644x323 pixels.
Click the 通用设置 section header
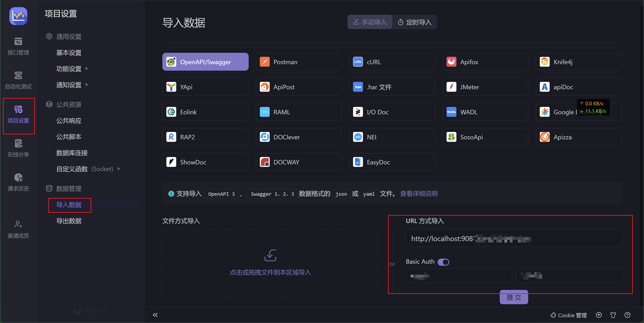64,36
